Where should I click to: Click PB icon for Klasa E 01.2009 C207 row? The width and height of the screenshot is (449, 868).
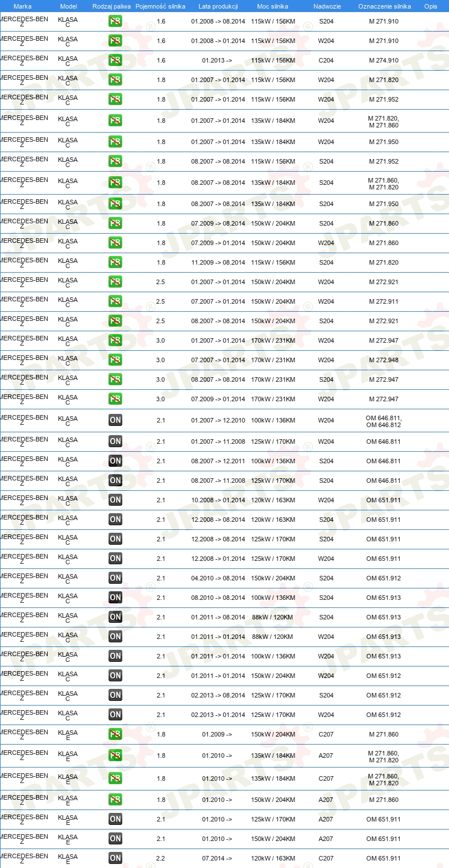click(x=115, y=734)
